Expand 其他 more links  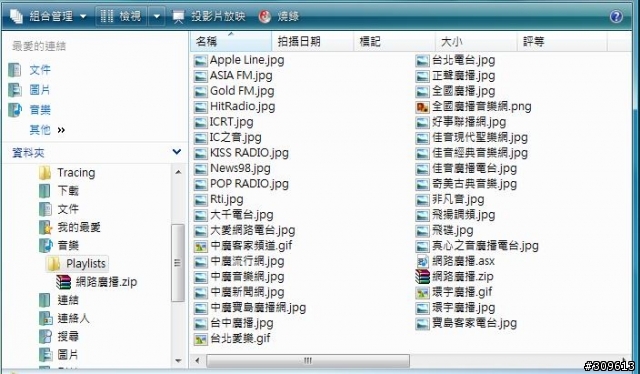tap(47, 130)
